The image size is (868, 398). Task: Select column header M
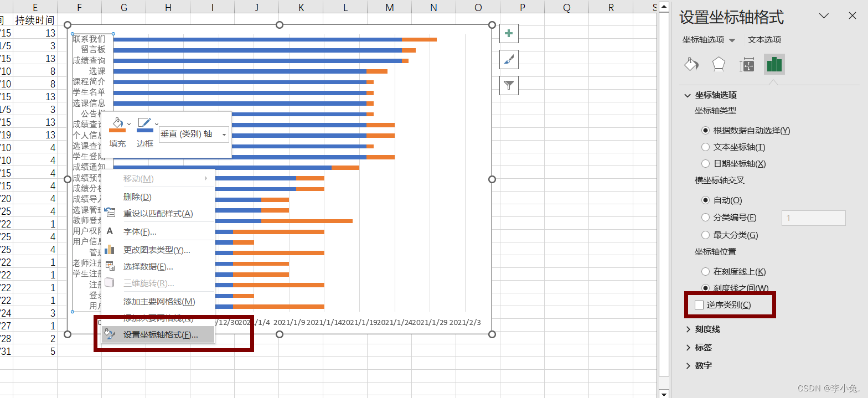pyautogui.click(x=390, y=7)
